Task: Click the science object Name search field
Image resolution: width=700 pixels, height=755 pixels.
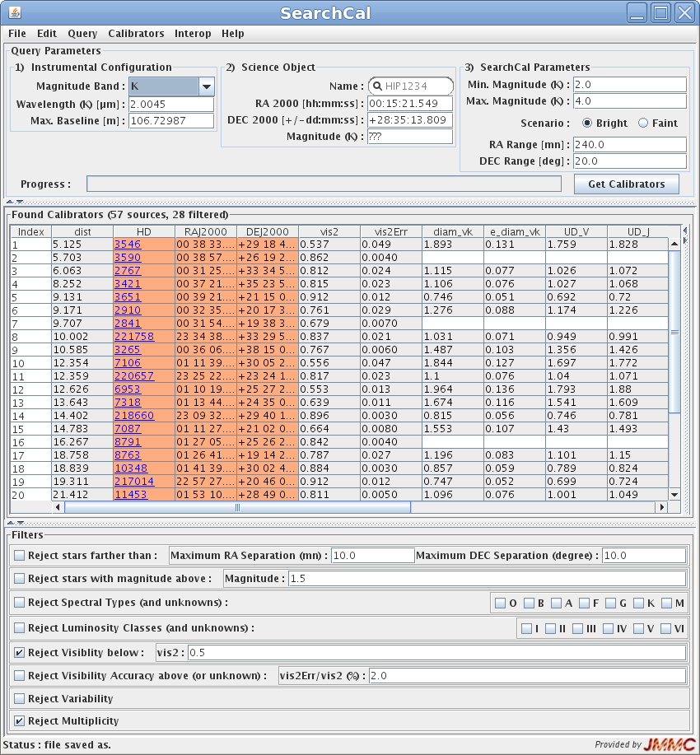Action: coord(410,86)
